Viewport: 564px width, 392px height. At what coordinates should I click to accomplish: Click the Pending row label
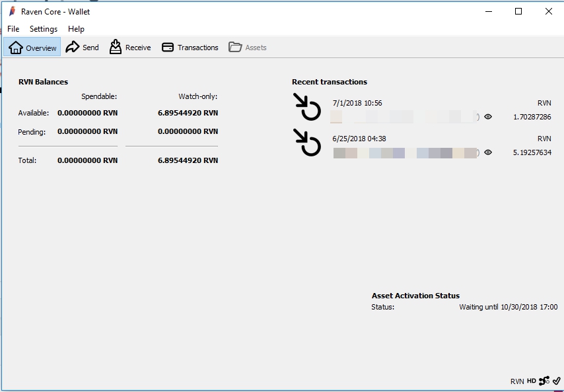pos(32,132)
